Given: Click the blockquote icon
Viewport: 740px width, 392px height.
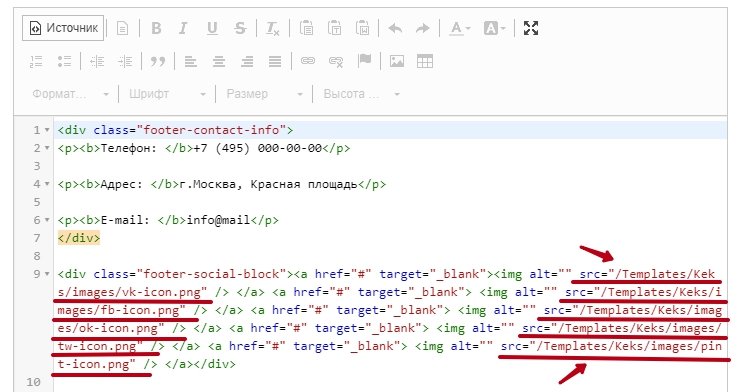Looking at the screenshot, I should pos(158,61).
